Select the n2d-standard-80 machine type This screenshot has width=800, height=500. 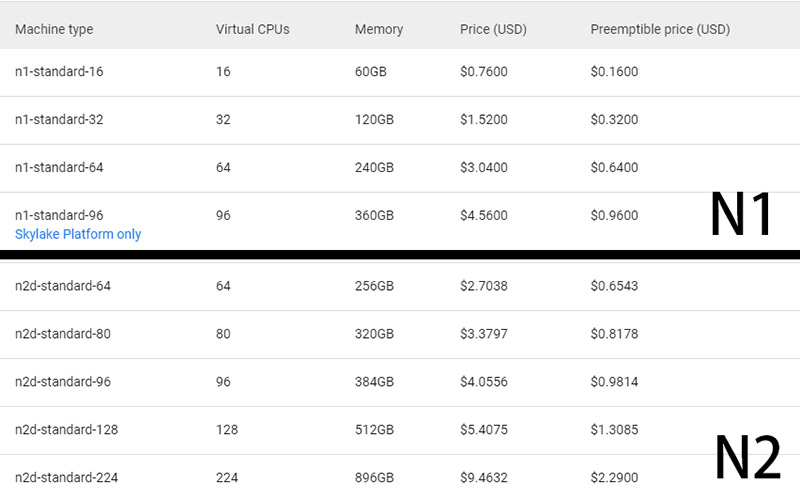63,334
